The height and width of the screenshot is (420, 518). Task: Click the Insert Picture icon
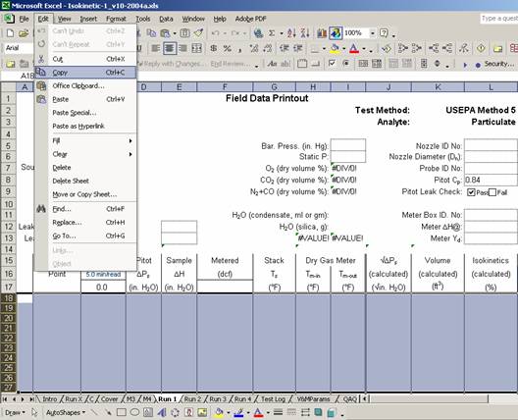tap(202, 412)
